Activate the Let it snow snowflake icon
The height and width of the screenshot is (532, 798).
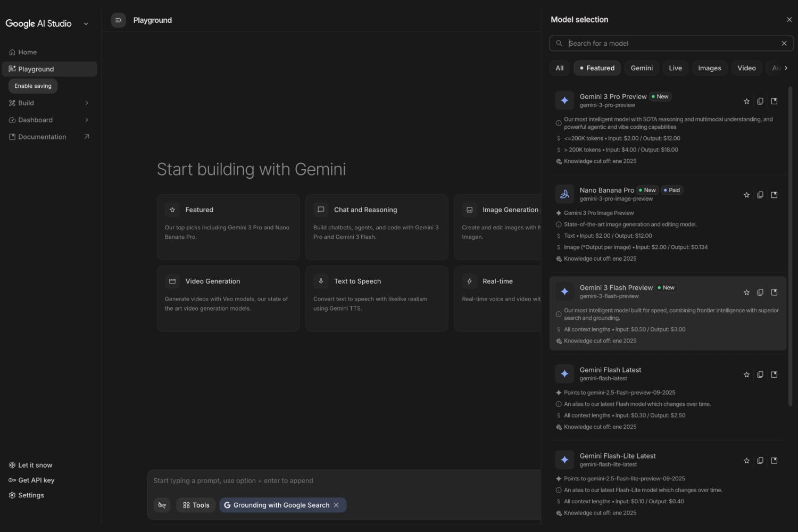pos(12,464)
